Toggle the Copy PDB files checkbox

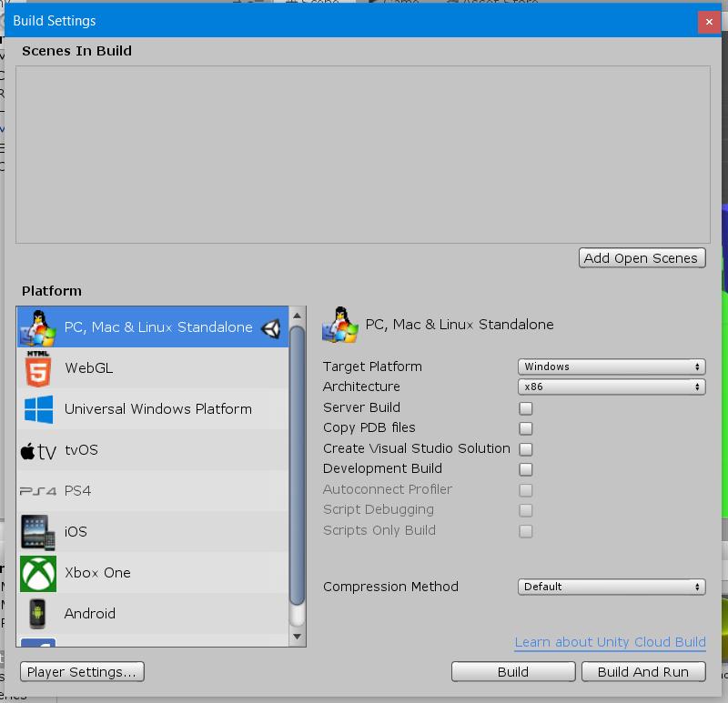point(526,428)
